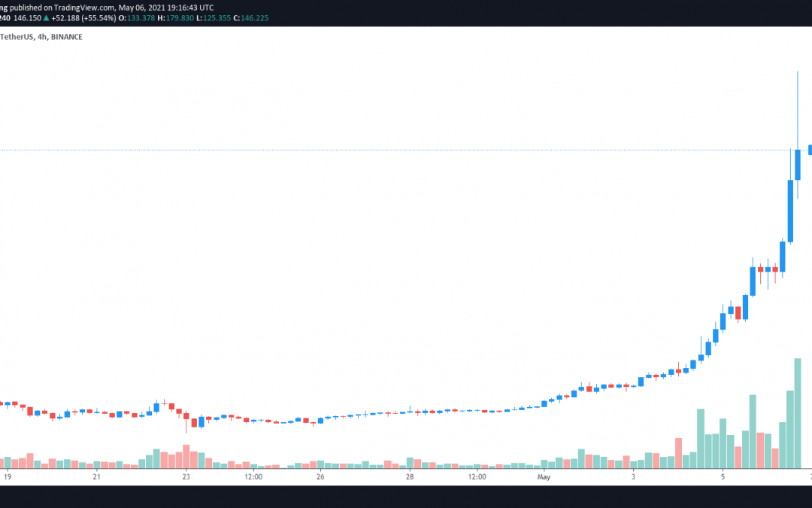The height and width of the screenshot is (508, 812).
Task: Click the '21' date label on time axis
Action: 96,477
